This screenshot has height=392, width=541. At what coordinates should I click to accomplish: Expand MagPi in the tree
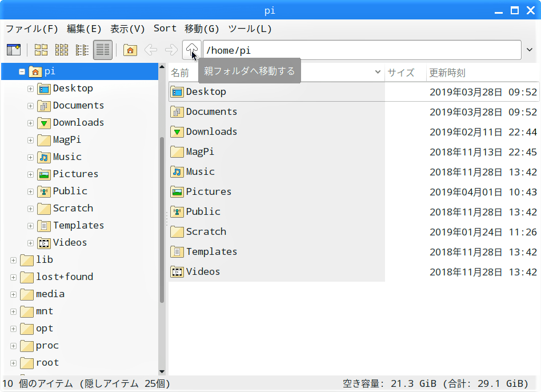[30, 141]
